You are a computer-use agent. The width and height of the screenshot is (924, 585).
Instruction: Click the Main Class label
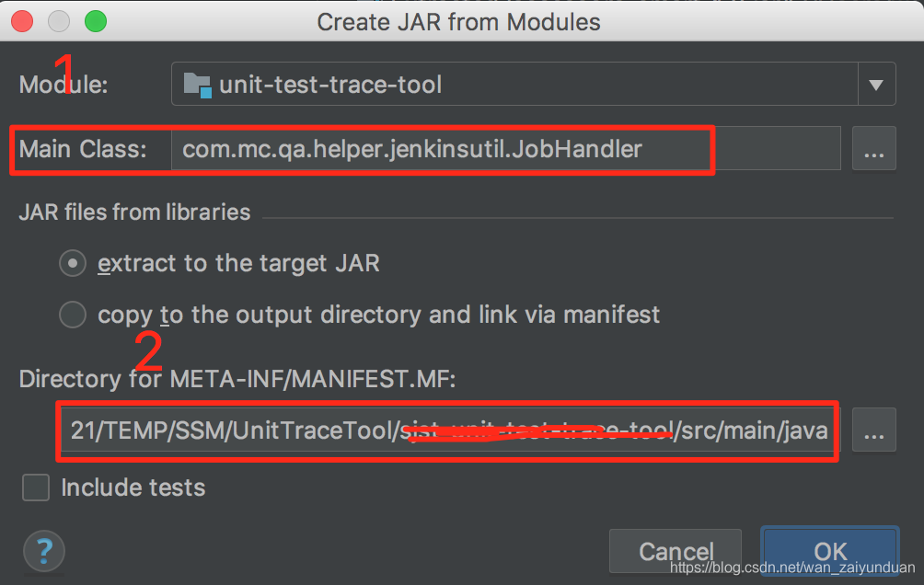click(83, 148)
